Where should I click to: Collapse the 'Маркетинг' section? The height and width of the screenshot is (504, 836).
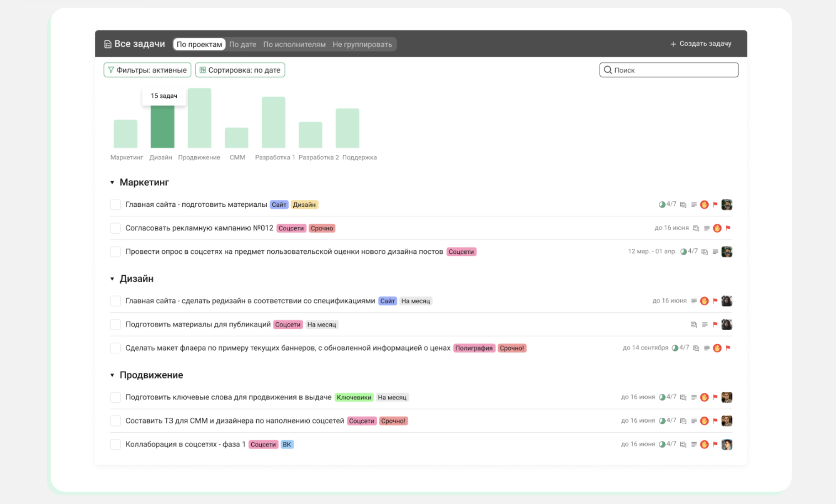(112, 183)
